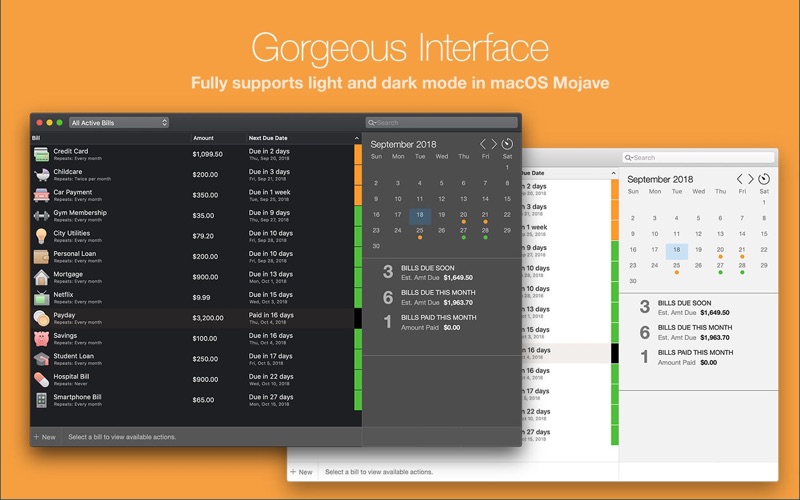The image size is (800, 500).
Task: Select day 27 in dark window calendar
Action: [463, 232]
